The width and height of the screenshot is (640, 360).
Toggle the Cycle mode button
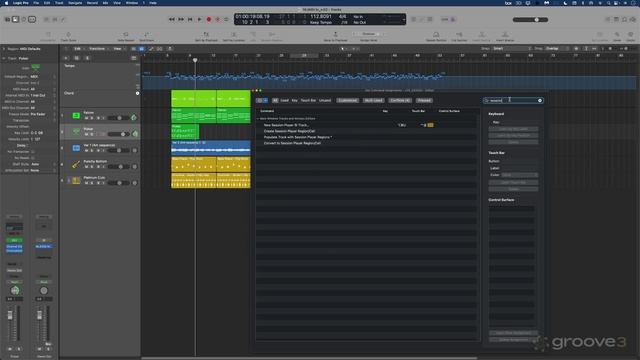point(227,19)
